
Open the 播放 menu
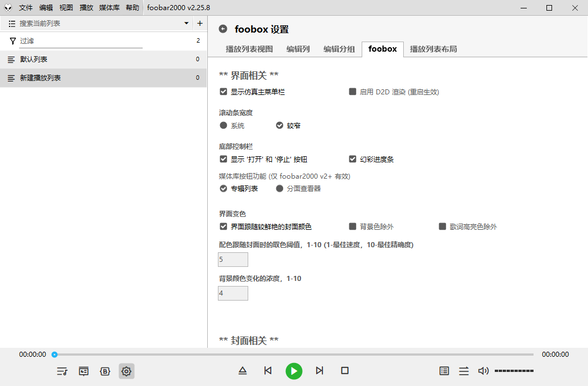[x=86, y=7]
